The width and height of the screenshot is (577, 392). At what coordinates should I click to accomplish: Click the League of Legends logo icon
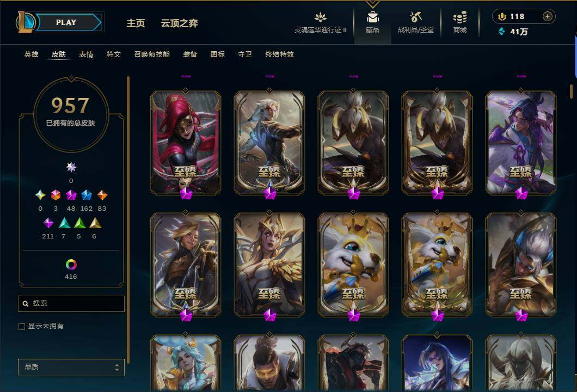pyautogui.click(x=25, y=22)
